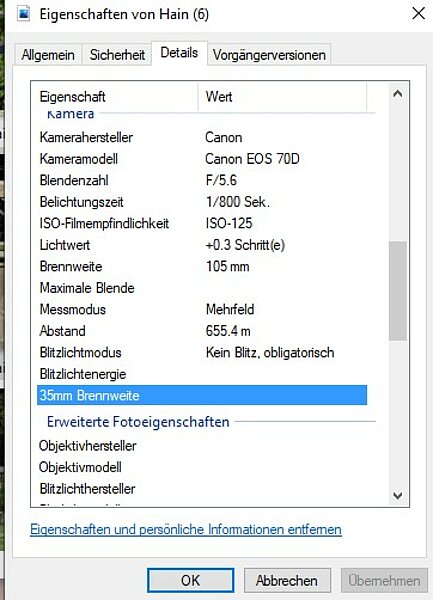This screenshot has height=600, width=433.
Task: Click the Erweiterte Fotoeigenschaften group header
Action: [138, 422]
